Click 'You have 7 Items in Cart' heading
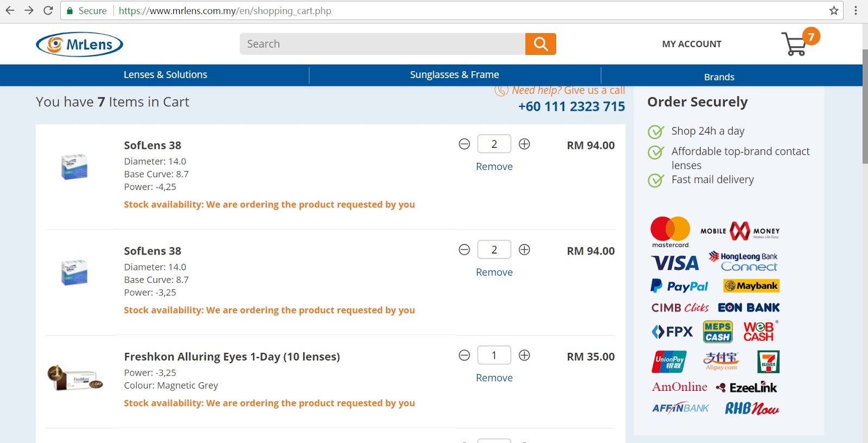This screenshot has height=443, width=868. pos(112,102)
